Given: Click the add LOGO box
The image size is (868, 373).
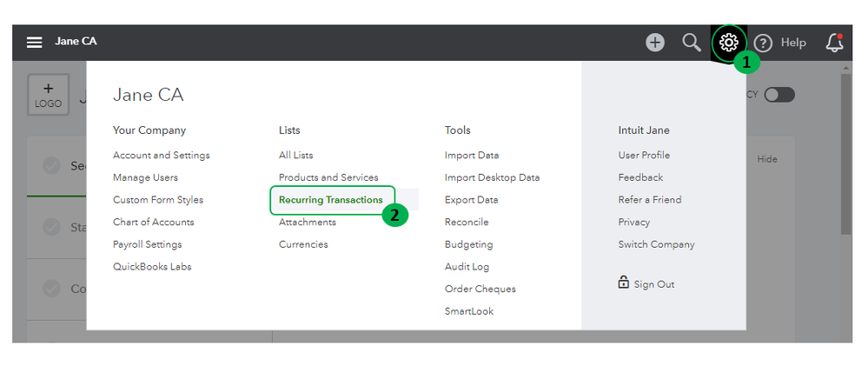Looking at the screenshot, I should point(48,95).
